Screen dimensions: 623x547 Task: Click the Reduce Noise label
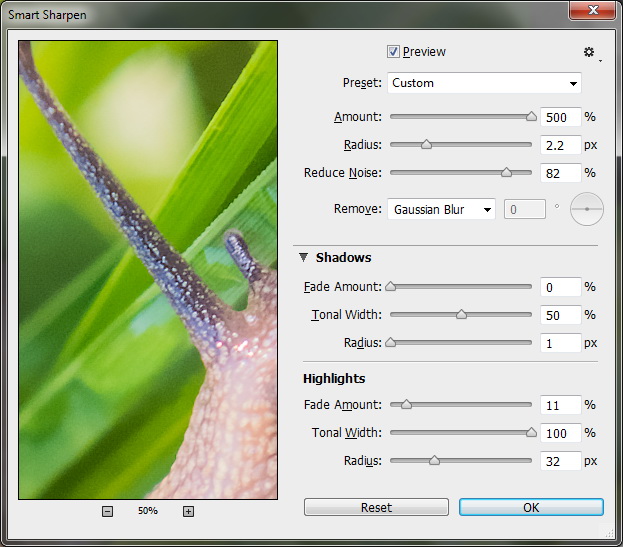tap(342, 173)
